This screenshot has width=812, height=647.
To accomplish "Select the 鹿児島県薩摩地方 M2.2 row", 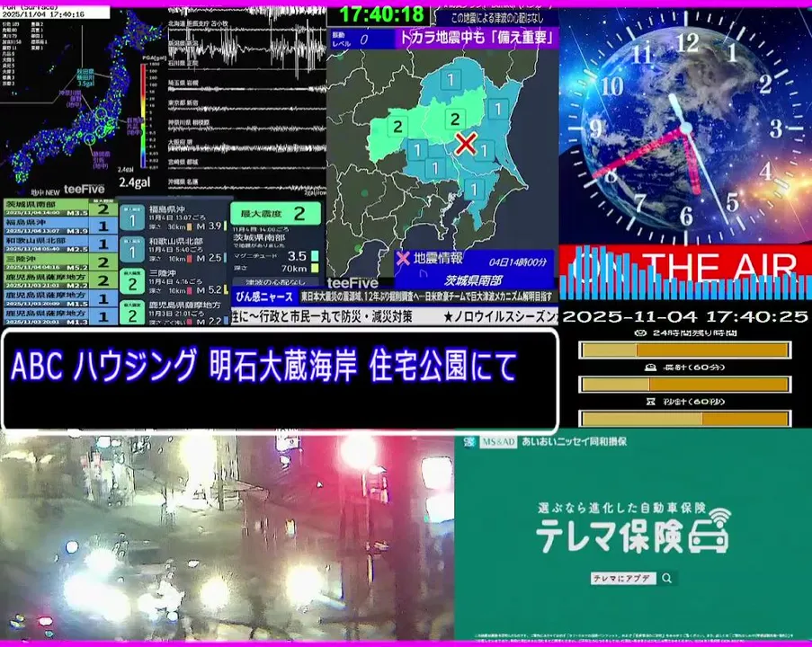I will pyautogui.click(x=60, y=280).
